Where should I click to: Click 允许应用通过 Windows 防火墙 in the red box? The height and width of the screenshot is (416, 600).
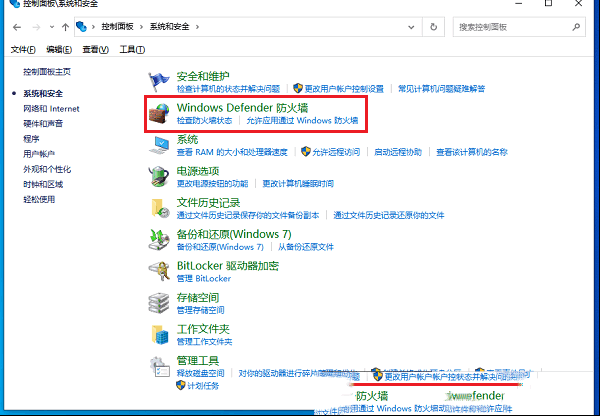(x=302, y=121)
